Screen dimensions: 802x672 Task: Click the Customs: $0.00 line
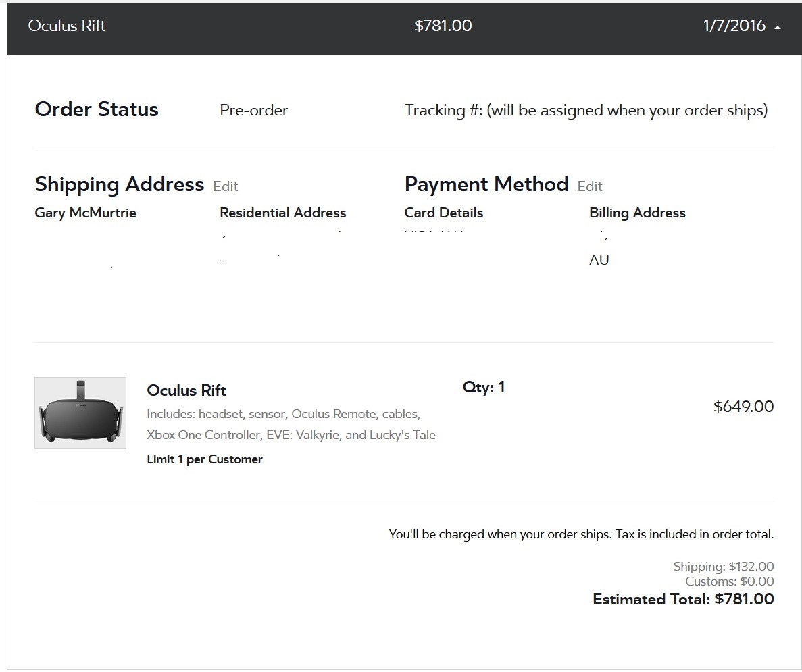tap(729, 581)
